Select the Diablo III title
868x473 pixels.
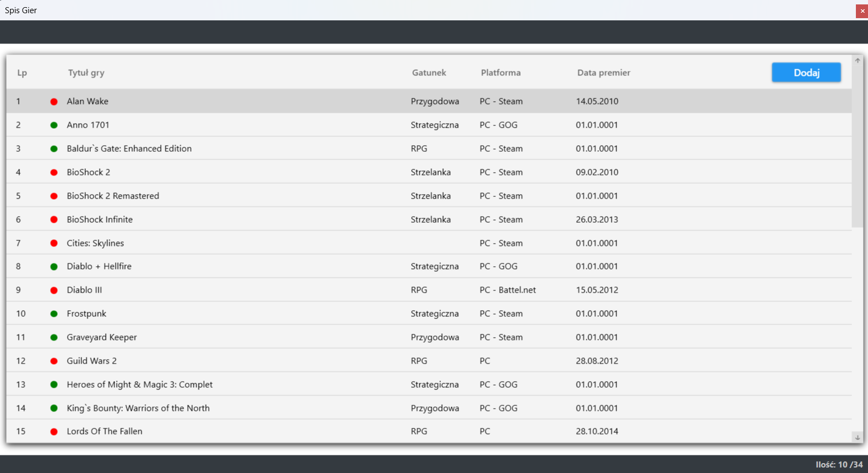tap(84, 290)
